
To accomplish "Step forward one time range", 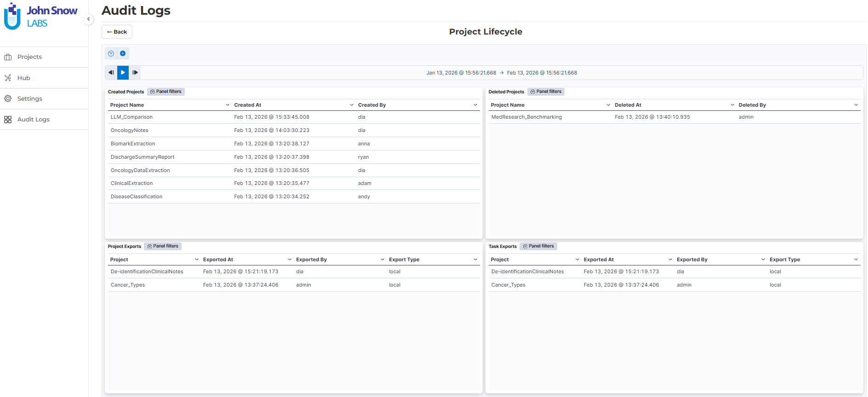I will pos(135,73).
